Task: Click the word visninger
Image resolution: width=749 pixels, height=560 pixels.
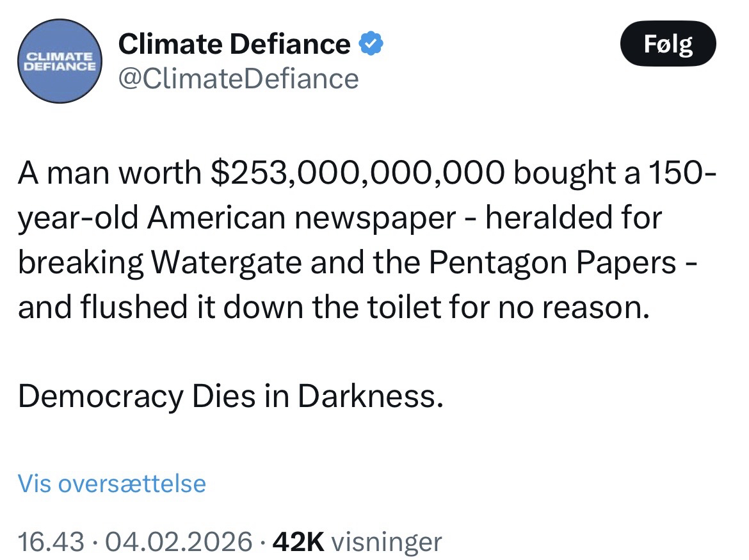Action: [x=388, y=541]
